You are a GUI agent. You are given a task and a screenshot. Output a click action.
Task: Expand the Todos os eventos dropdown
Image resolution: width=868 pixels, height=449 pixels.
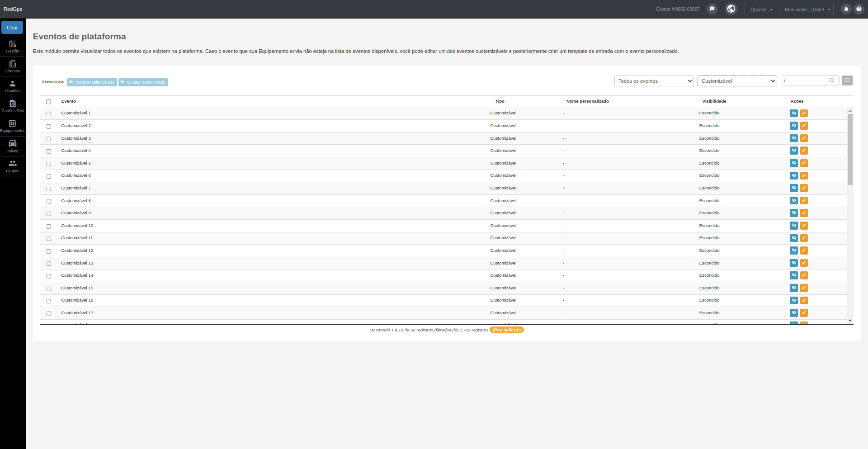pos(654,81)
